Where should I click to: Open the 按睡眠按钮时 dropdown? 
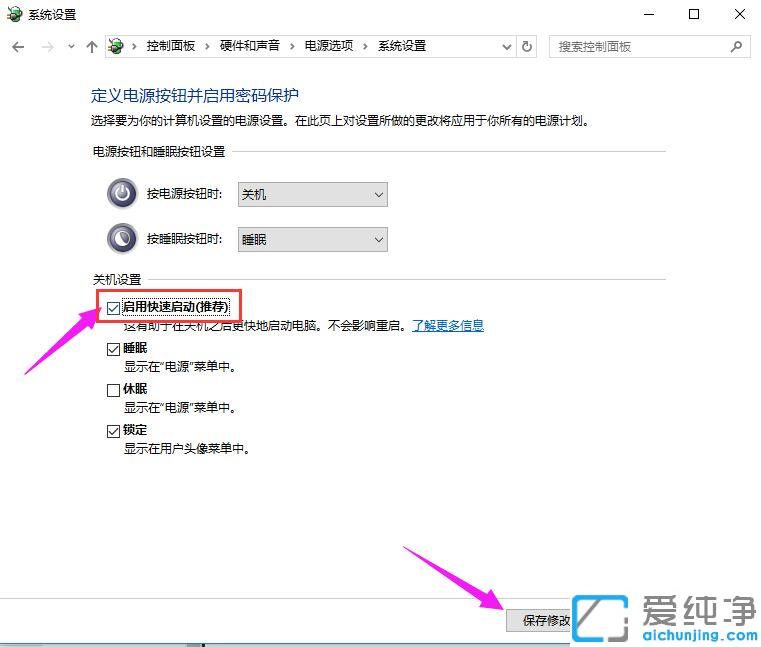(x=312, y=240)
